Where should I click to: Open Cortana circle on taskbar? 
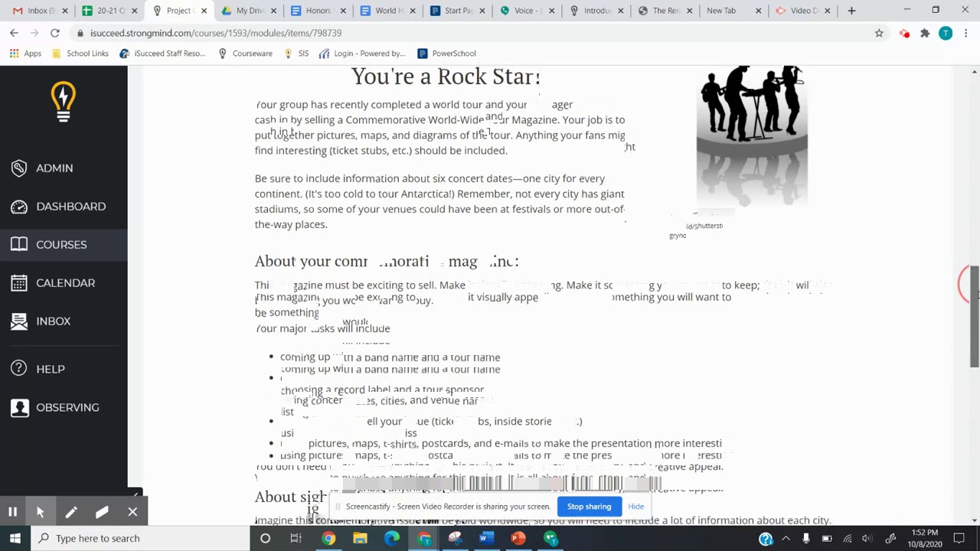point(265,538)
